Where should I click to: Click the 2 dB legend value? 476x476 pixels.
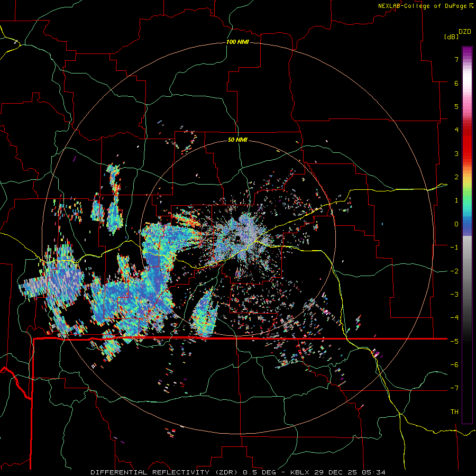[456, 177]
